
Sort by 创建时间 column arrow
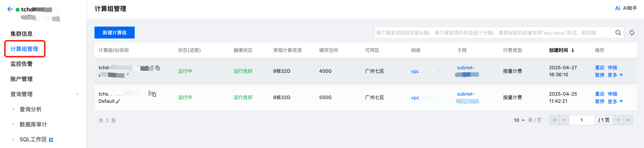tap(573, 50)
